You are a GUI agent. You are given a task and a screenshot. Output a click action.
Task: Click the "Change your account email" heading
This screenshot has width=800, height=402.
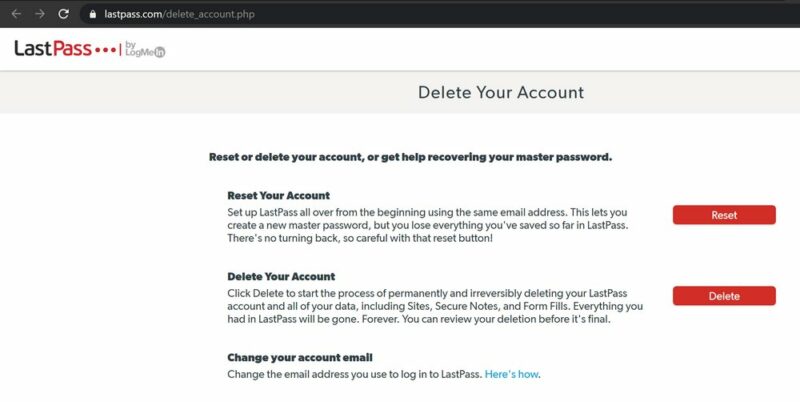(299, 357)
